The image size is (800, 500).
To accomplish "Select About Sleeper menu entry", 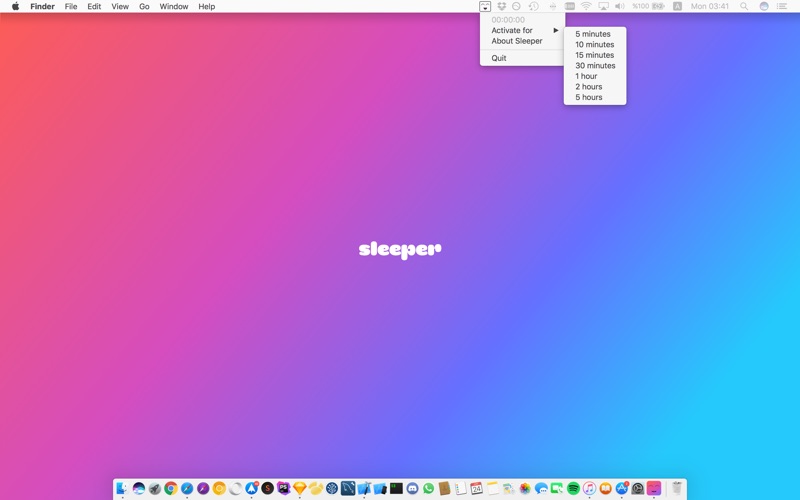I will click(x=522, y=41).
